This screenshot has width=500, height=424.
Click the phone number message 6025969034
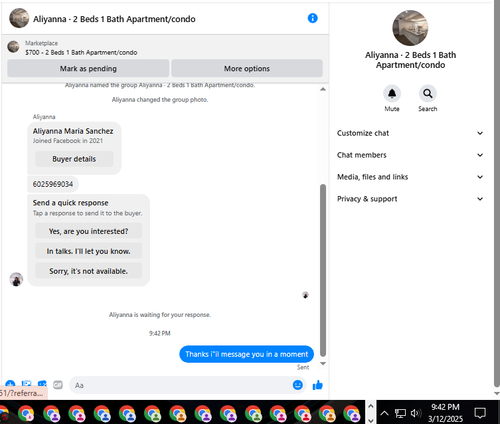click(x=53, y=184)
